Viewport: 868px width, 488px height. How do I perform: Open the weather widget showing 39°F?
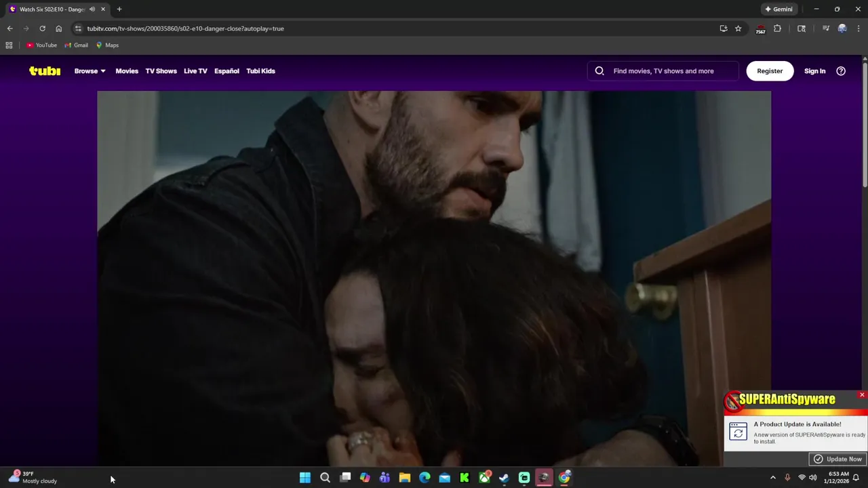pyautogui.click(x=33, y=478)
